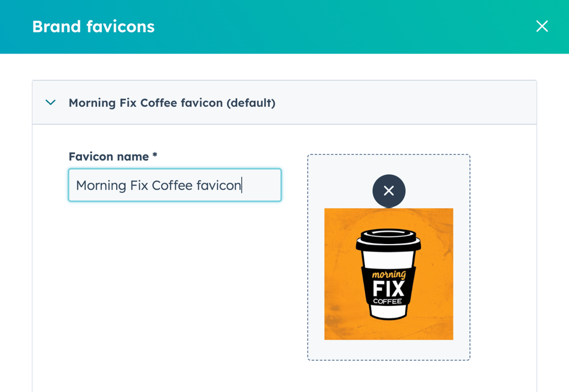
Task: Click the accordion header row for the default favicon
Action: point(284,102)
